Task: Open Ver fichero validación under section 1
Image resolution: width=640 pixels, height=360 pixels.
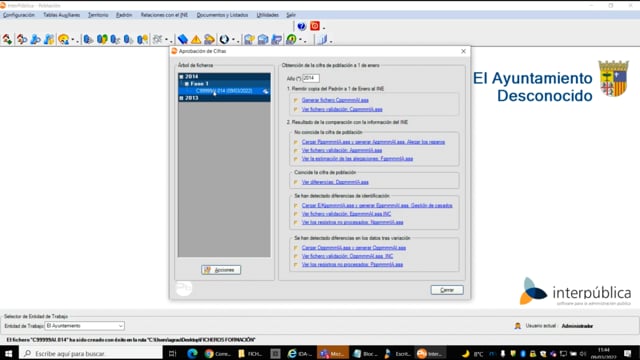Action: tap(342, 109)
